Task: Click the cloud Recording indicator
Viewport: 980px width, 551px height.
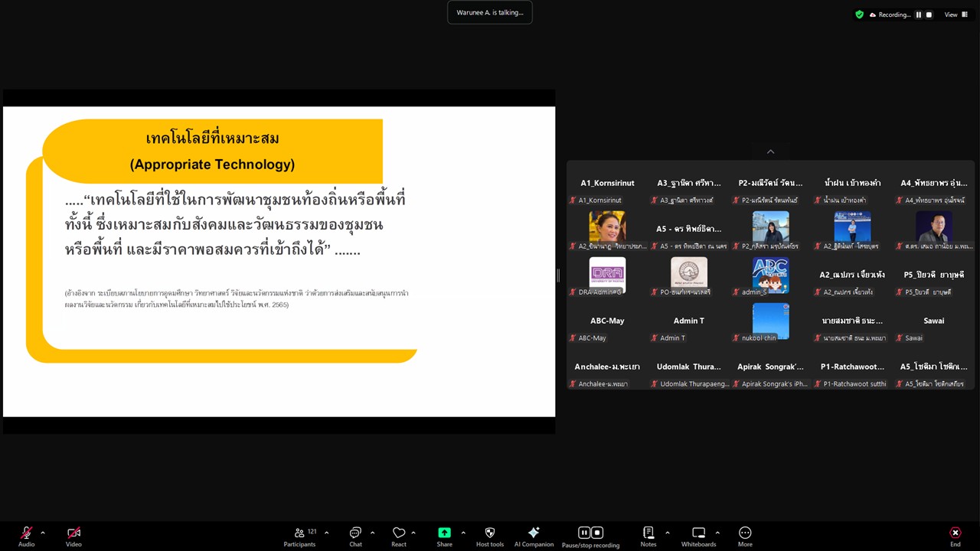Action: pos(890,15)
